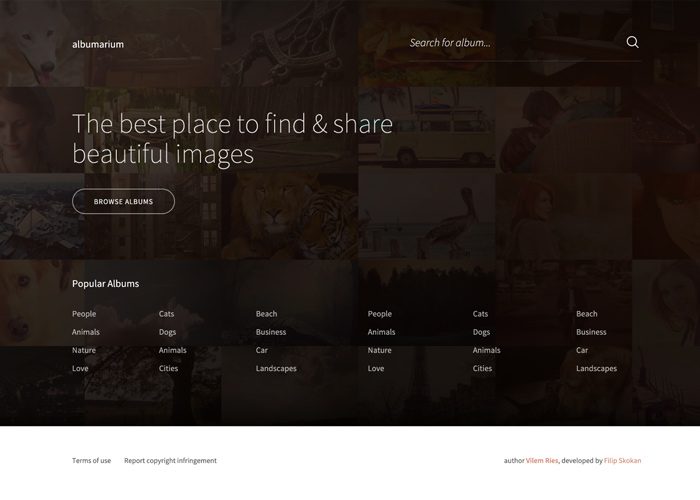Screen dimensions: 700x500
Task: Visit author Vilem Ries link
Action: click(542, 460)
